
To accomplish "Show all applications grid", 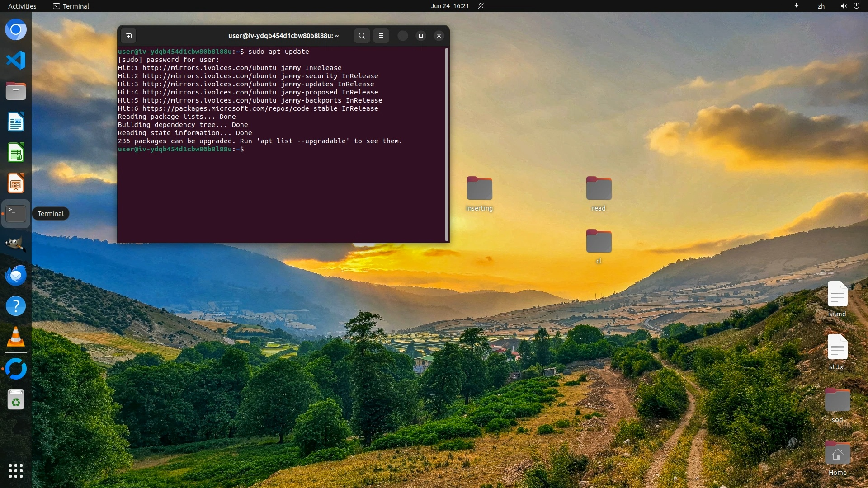I will pyautogui.click(x=16, y=471).
